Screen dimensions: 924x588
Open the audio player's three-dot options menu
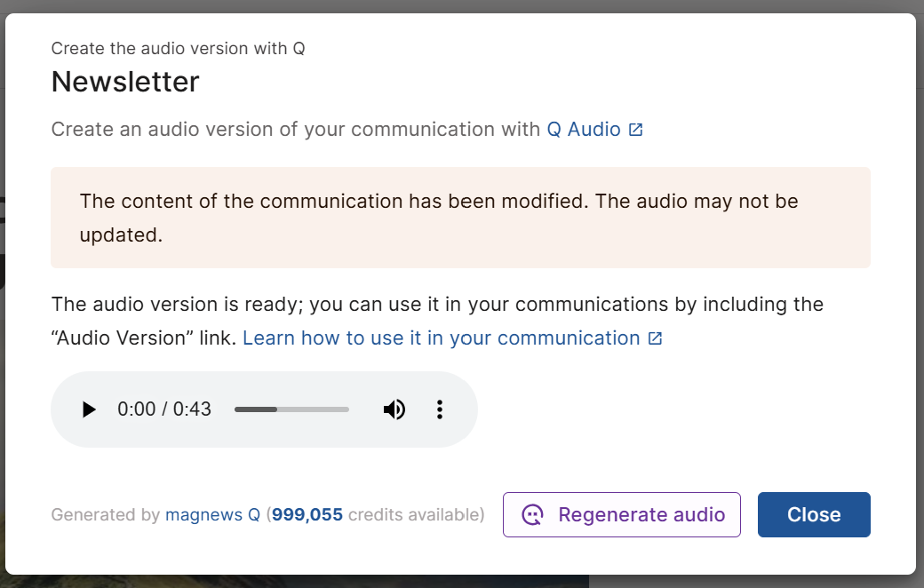(x=439, y=409)
